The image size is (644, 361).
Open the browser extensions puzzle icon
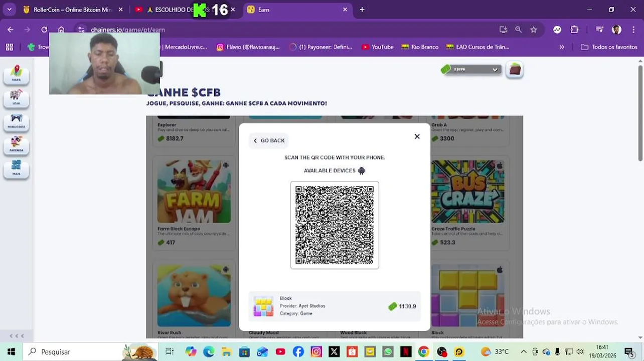coord(574,30)
